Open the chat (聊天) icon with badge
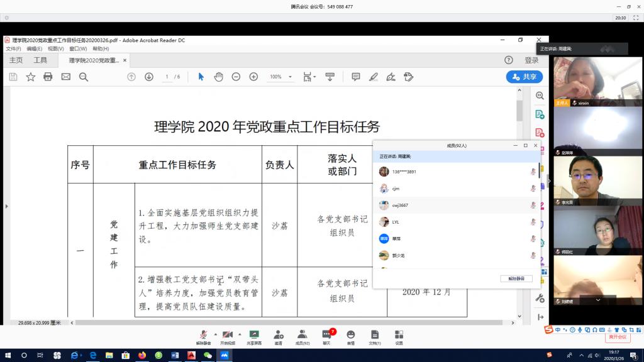The image size is (644, 362). click(x=326, y=336)
